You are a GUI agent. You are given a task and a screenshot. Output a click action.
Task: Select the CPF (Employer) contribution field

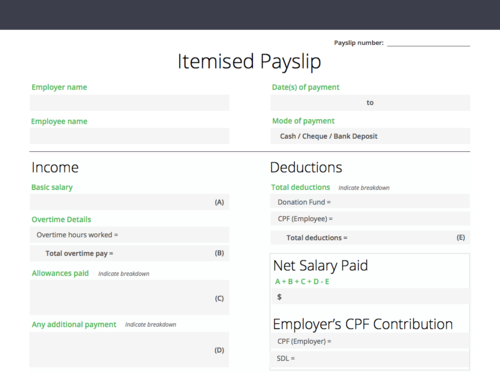[370, 341]
